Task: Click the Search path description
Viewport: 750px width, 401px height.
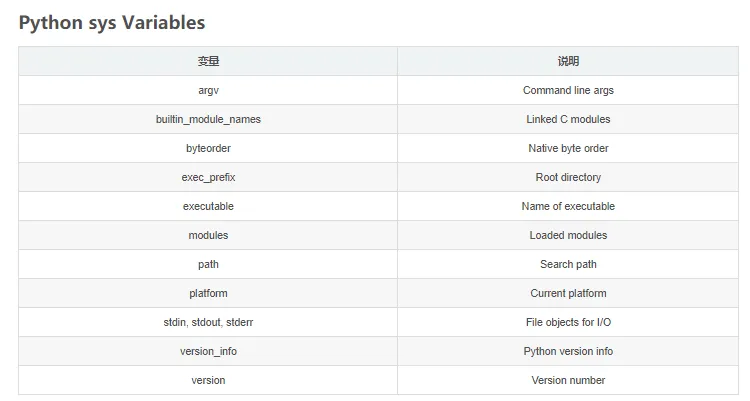Action: tap(568, 264)
